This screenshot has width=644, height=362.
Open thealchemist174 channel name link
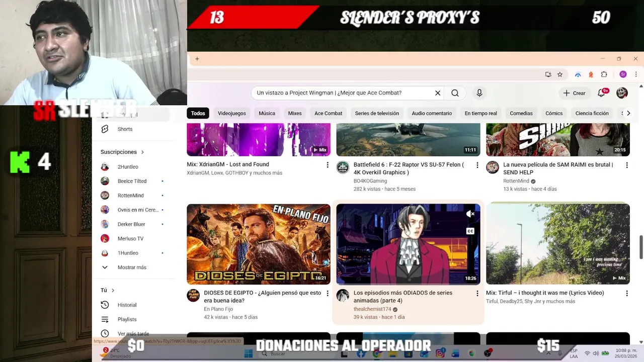(x=372, y=309)
